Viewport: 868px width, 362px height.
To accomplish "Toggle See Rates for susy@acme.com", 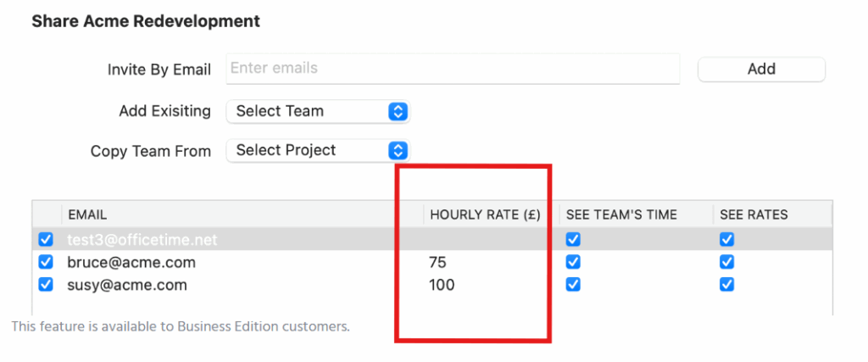I will [726, 285].
